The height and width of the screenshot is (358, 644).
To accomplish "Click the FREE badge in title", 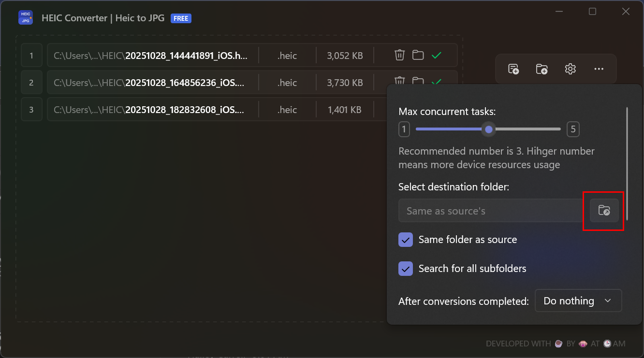I will tap(181, 18).
